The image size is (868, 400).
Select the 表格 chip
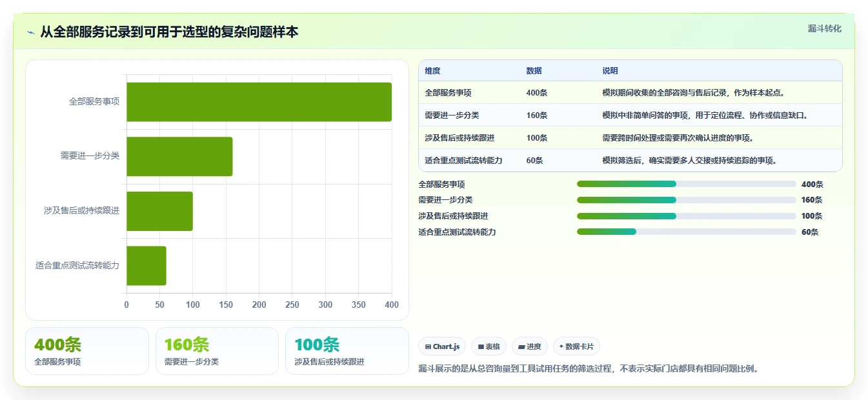coord(489,346)
